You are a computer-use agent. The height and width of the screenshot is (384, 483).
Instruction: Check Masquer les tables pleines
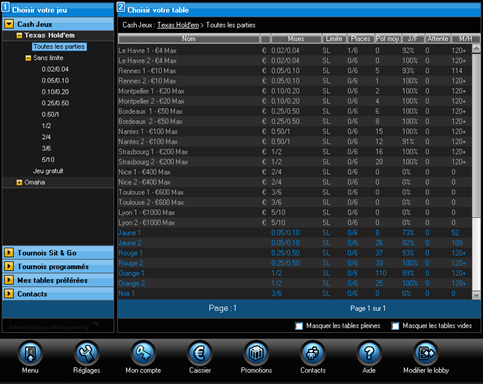pos(299,326)
